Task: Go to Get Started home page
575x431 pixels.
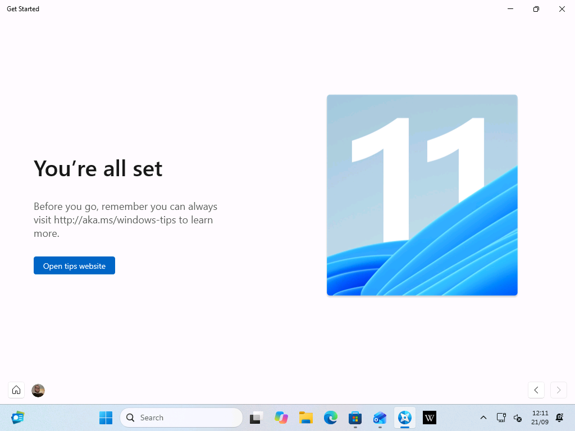Action: click(x=16, y=390)
